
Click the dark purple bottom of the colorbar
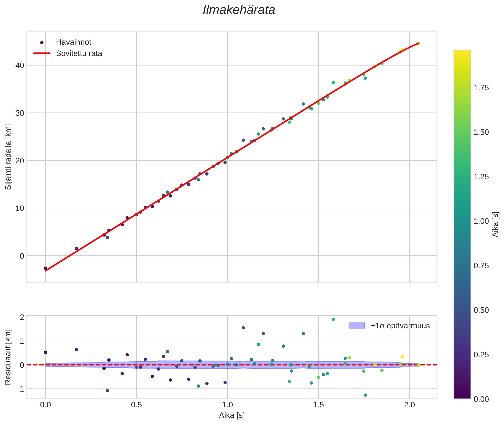tap(462, 396)
